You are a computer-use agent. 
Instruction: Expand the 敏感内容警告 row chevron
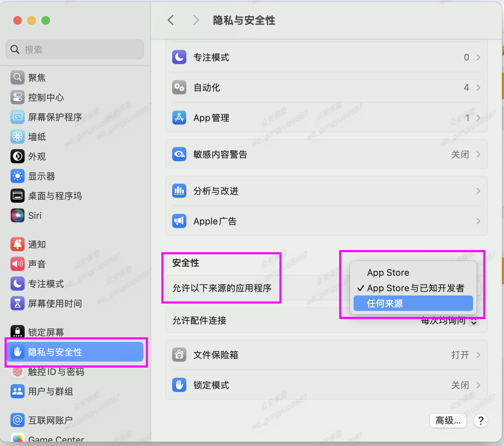[478, 154]
